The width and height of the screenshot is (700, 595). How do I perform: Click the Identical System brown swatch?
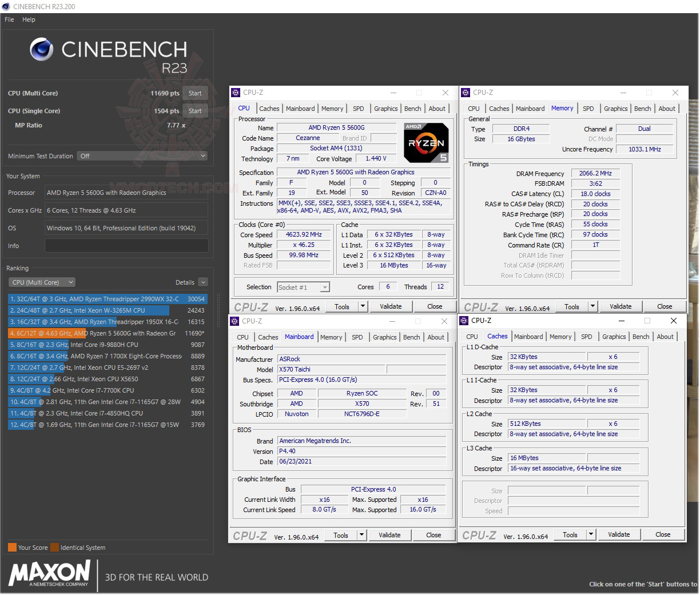point(54,547)
